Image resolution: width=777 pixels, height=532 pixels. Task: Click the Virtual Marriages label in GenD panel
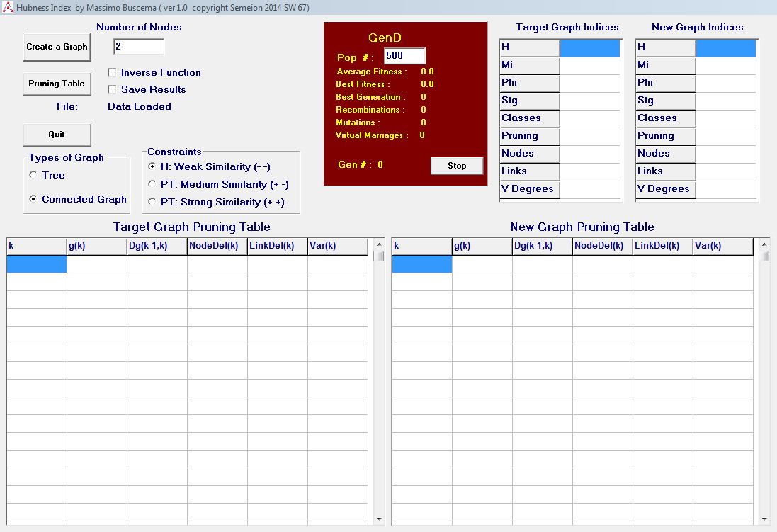pos(372,135)
